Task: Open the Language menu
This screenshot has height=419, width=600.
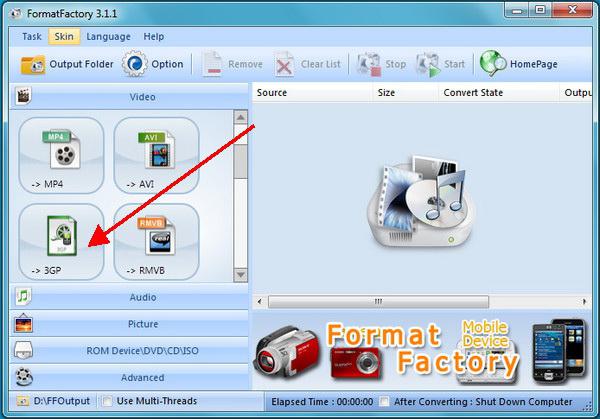Action: coord(108,36)
